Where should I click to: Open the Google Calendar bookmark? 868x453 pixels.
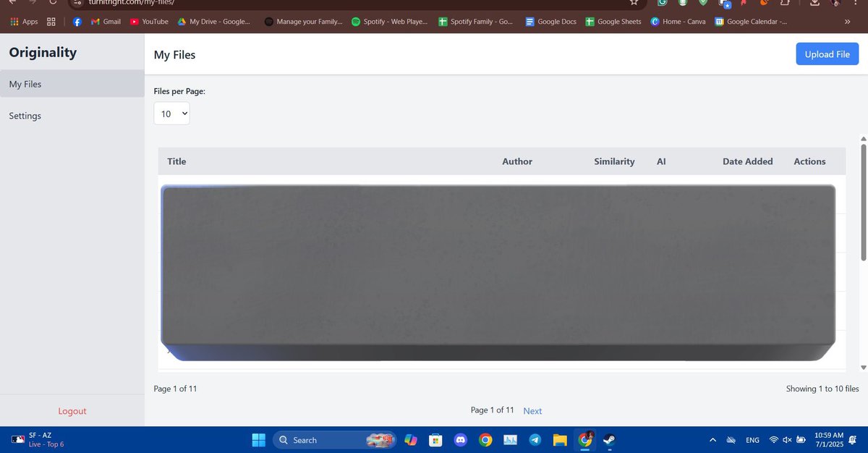(x=751, y=22)
